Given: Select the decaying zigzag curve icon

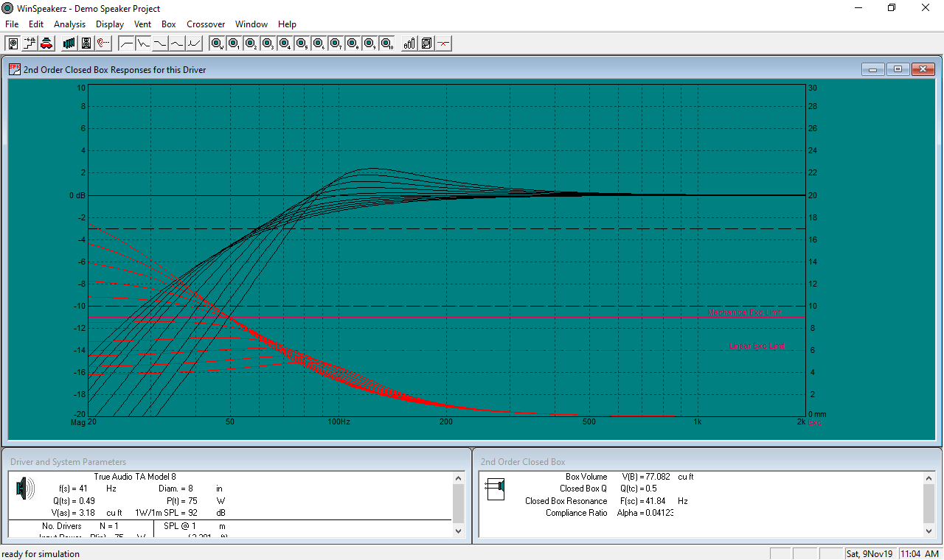Looking at the screenshot, I should tap(144, 43).
